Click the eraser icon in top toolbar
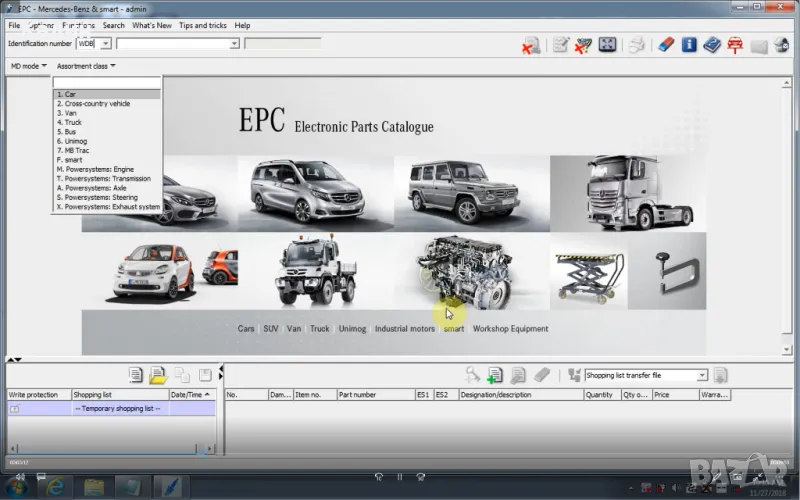Screen dimensions: 800x500 [x=667, y=45]
